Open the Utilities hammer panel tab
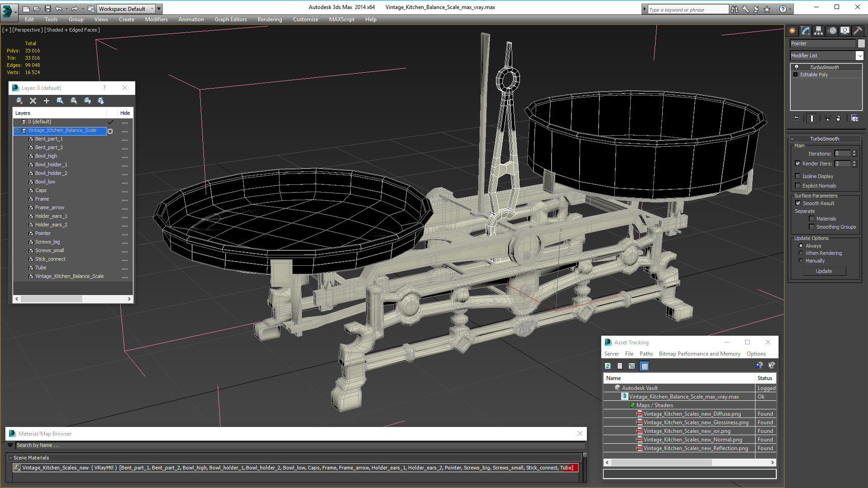Viewport: 868px width, 488px height. (x=858, y=31)
